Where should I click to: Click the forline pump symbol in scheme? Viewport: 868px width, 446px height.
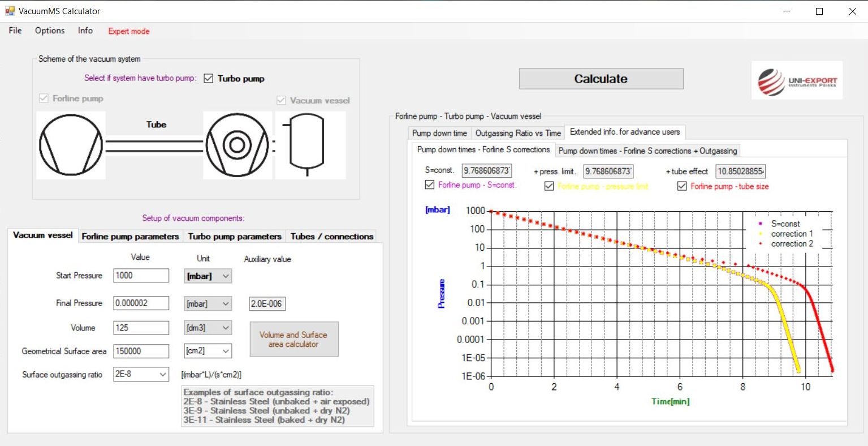[x=71, y=145]
